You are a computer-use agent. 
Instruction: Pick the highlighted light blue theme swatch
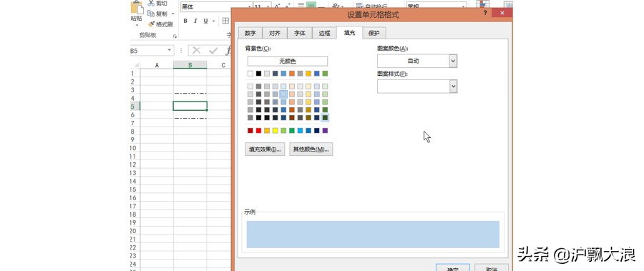283,94
